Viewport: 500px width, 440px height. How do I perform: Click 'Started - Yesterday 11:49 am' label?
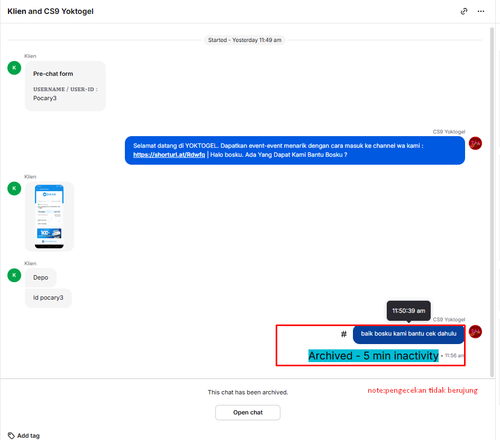coord(245,40)
